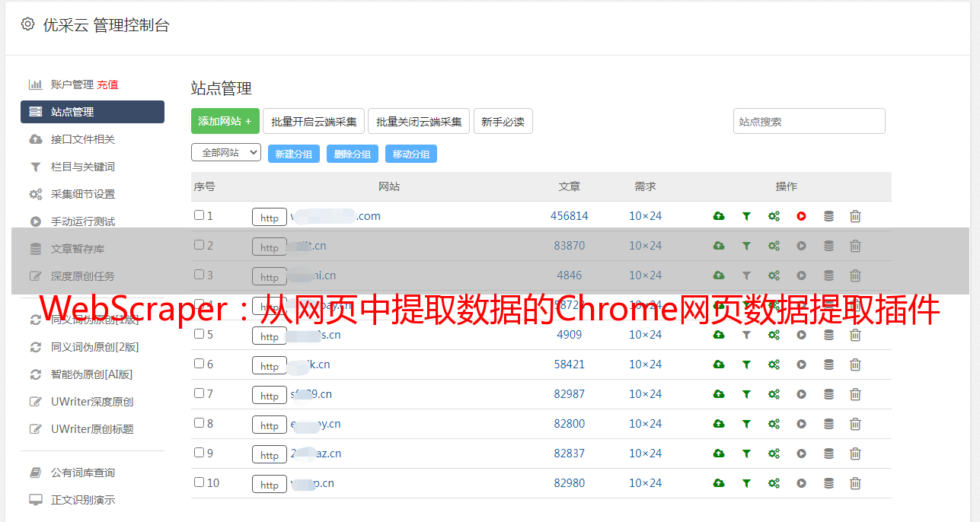Open the funnel filter icon for row 1
The image size is (980, 522).
(x=746, y=216)
